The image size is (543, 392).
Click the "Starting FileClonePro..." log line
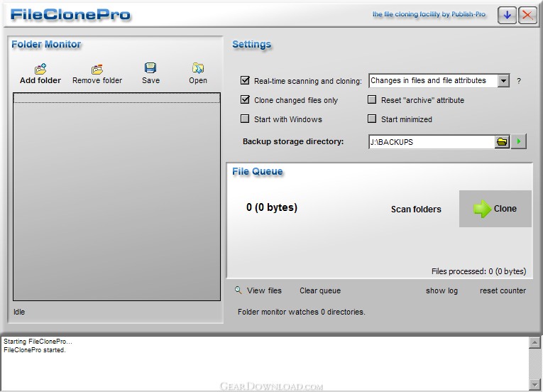click(38, 342)
